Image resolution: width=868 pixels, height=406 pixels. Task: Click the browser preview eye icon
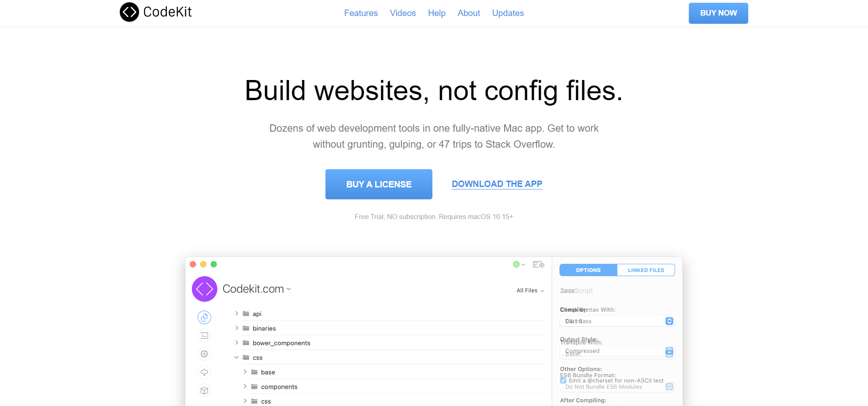538,264
